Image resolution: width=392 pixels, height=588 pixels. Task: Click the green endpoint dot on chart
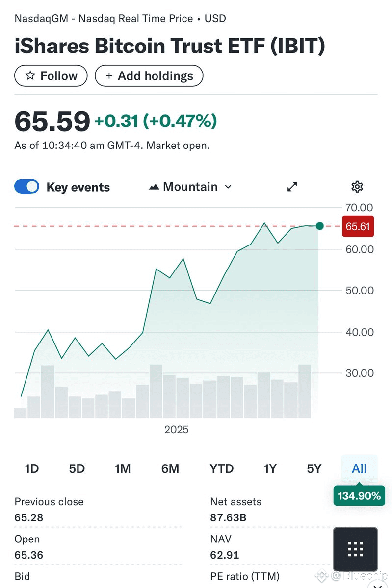pos(320,226)
